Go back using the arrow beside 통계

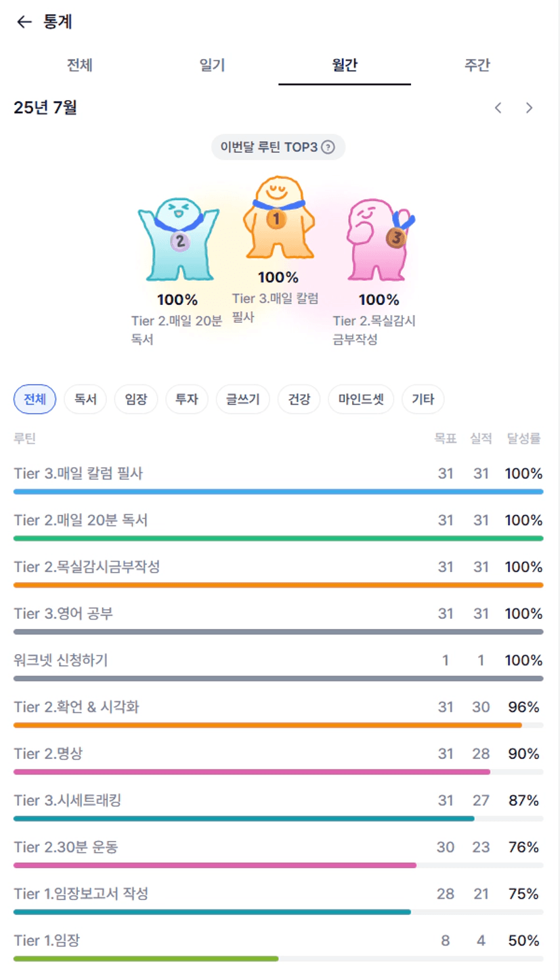24,22
